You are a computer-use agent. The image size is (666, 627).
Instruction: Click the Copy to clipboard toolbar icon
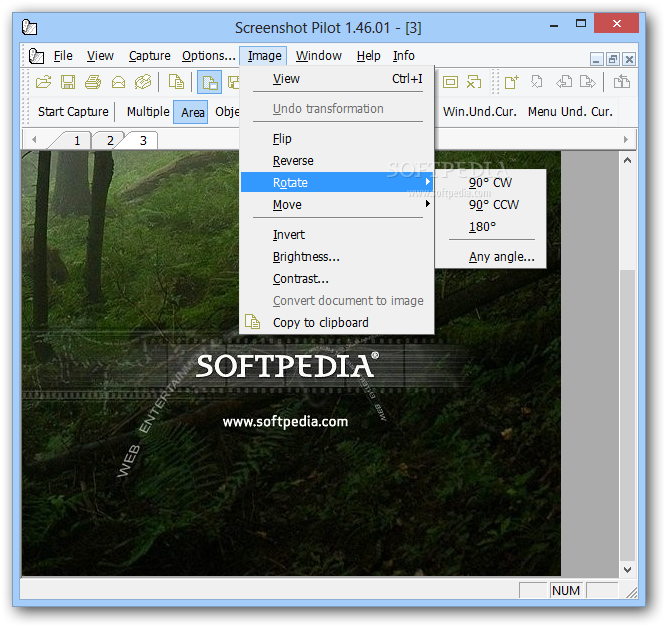(176, 82)
